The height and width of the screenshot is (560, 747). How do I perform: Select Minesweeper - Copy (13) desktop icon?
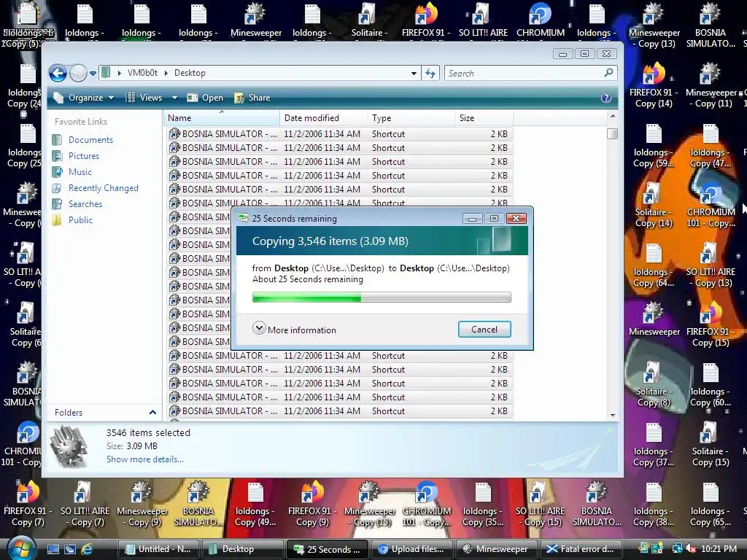coord(654,26)
